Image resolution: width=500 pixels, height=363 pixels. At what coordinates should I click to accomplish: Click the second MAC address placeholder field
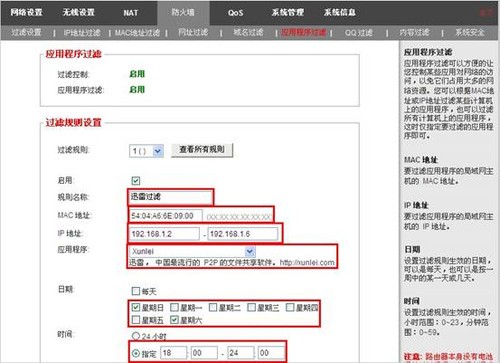click(x=238, y=217)
